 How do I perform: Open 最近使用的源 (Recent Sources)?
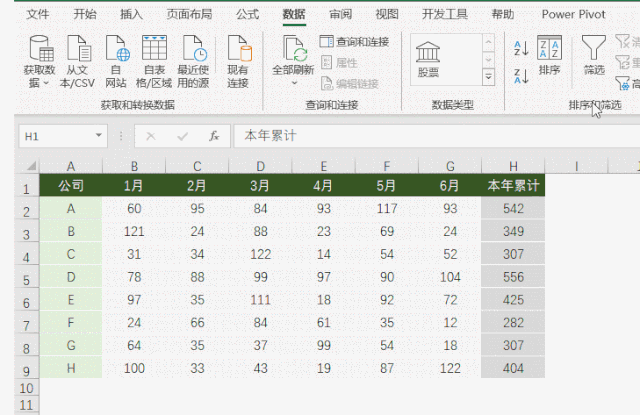pyautogui.click(x=193, y=50)
